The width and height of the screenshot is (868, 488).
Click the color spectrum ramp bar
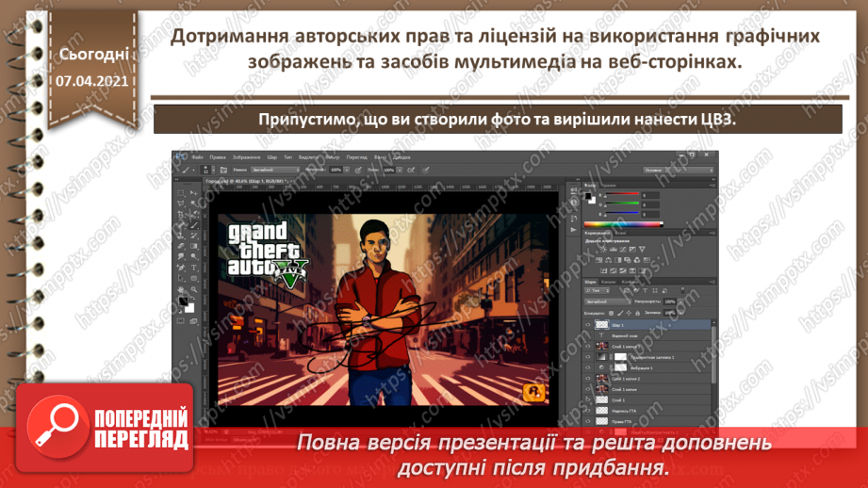coord(623,224)
